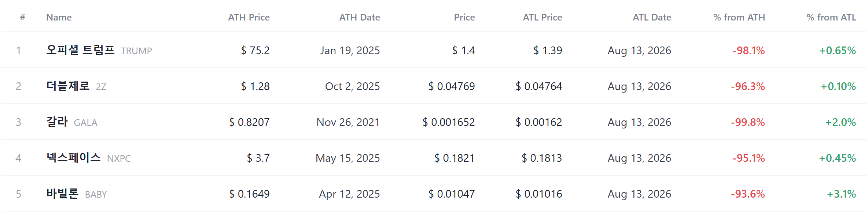Click BABY's +3.1% from ATL value
Image resolution: width=868 pixels, height=213 pixels.
click(x=841, y=194)
